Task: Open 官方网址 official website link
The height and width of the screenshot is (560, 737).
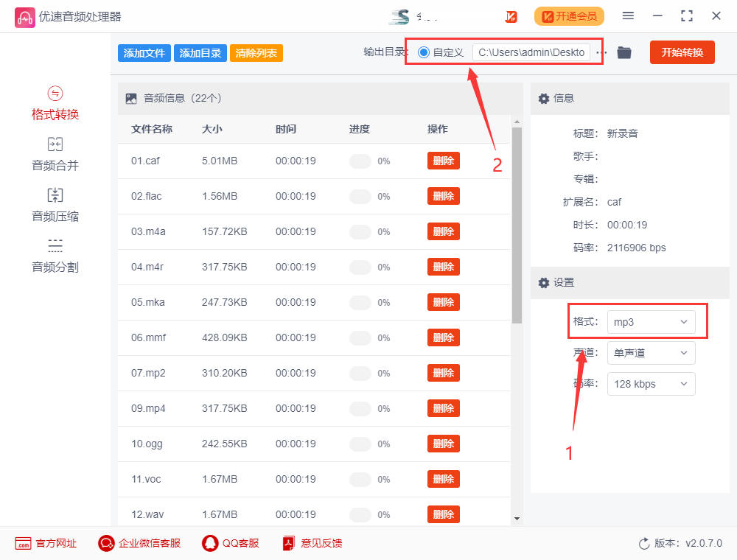Action: (x=46, y=544)
